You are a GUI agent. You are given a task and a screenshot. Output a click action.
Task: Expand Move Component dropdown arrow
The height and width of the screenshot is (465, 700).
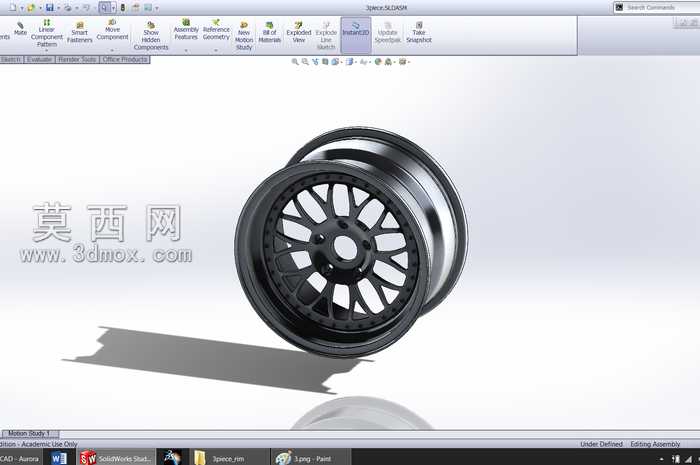(112, 50)
